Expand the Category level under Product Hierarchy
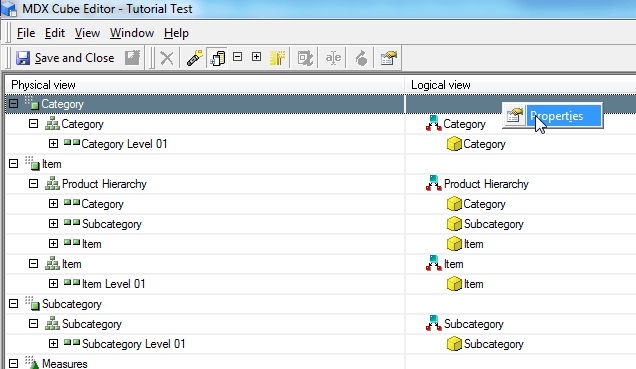The width and height of the screenshot is (636, 369). pyautogui.click(x=53, y=204)
